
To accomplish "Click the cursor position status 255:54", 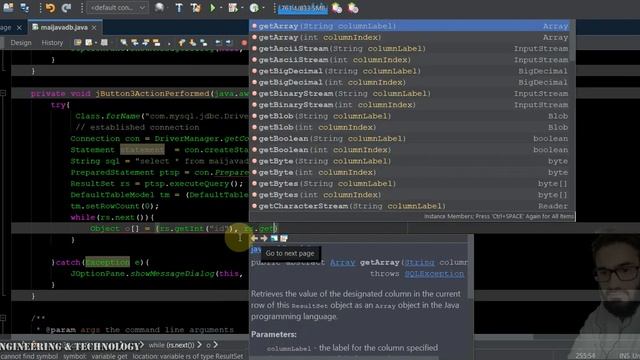I will (x=585, y=356).
